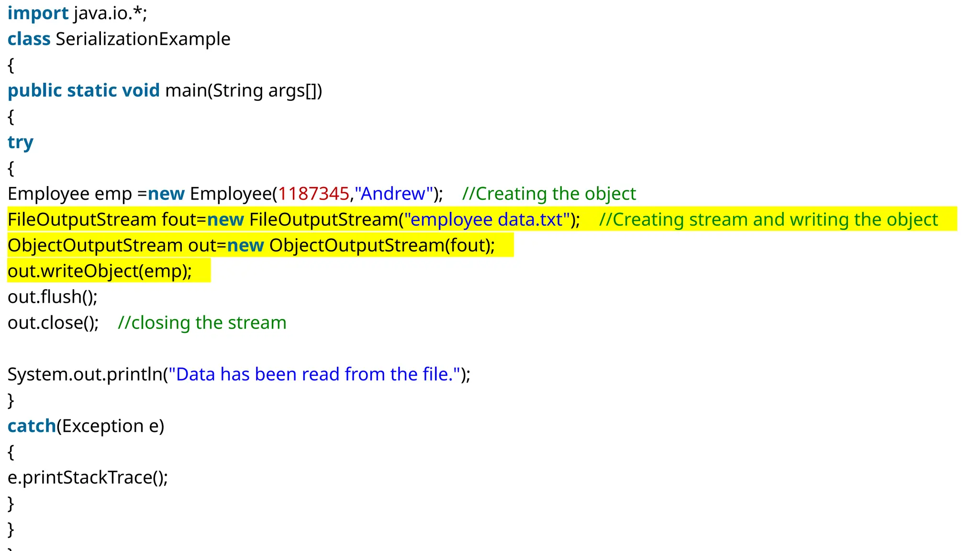Click the 'out.close();' statement
Screen dimensions: 980x551
pos(53,323)
